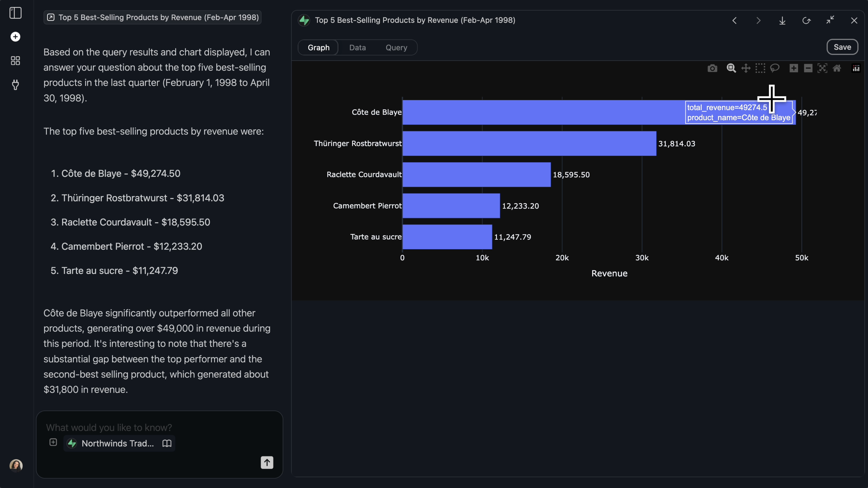
Task: Reset axes with home icon
Action: pyautogui.click(x=837, y=68)
